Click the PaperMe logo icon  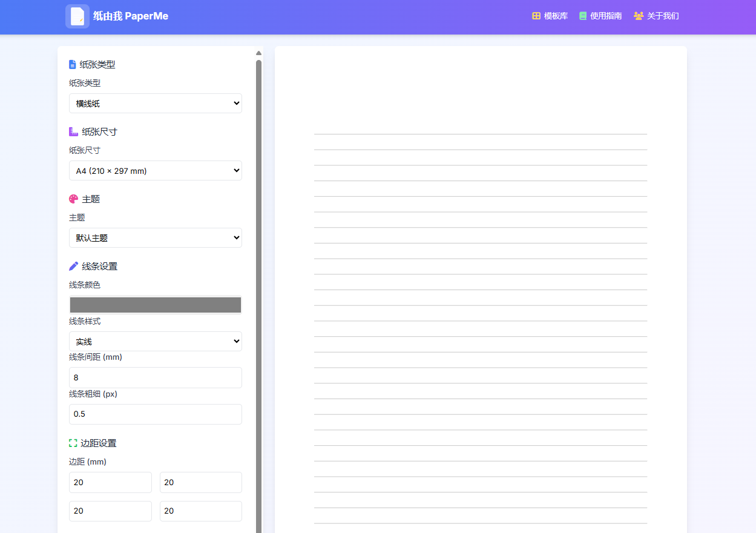click(77, 16)
